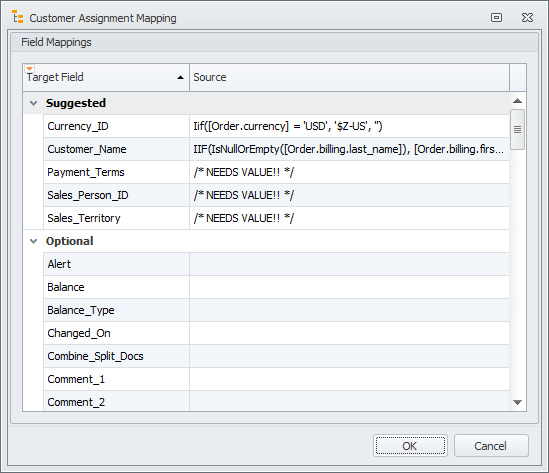Collapse the Suggested group
The width and height of the screenshot is (549, 473).
tap(34, 103)
